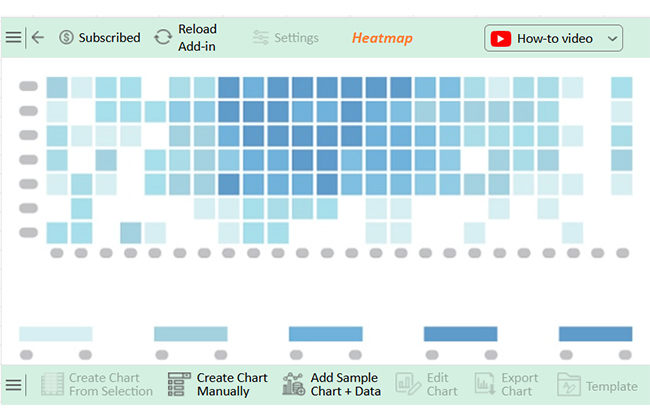This screenshot has width=650, height=420.
Task: Open Settings sliders icon
Action: coord(260,38)
